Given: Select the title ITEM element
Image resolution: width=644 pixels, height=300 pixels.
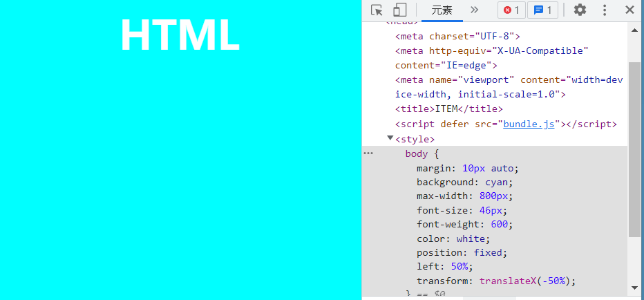Looking at the screenshot, I should 449,109.
